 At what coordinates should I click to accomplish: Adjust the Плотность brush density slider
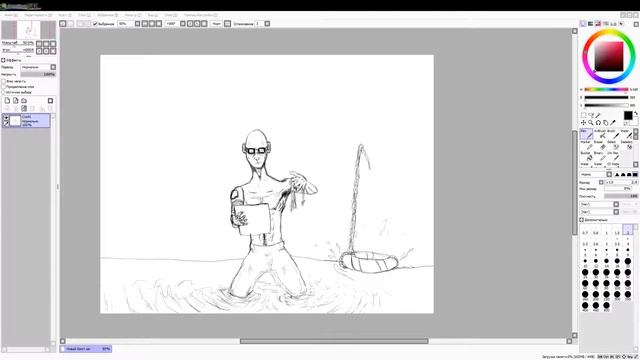click(x=621, y=196)
